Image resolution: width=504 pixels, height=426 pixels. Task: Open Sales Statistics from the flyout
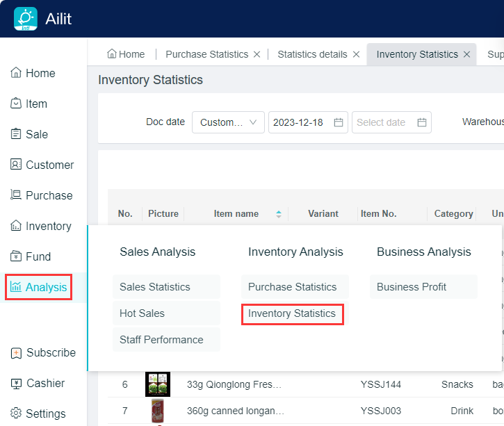pyautogui.click(x=155, y=287)
